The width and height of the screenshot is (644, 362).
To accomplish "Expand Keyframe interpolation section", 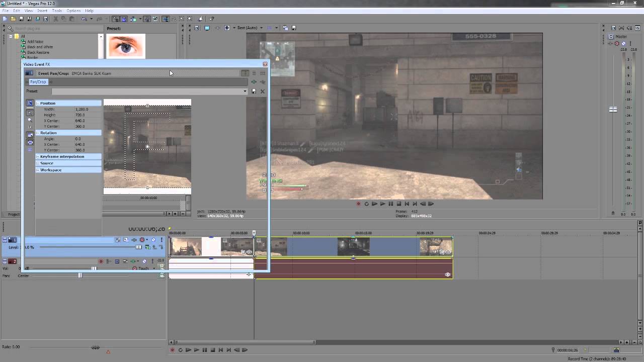I will pos(37,156).
